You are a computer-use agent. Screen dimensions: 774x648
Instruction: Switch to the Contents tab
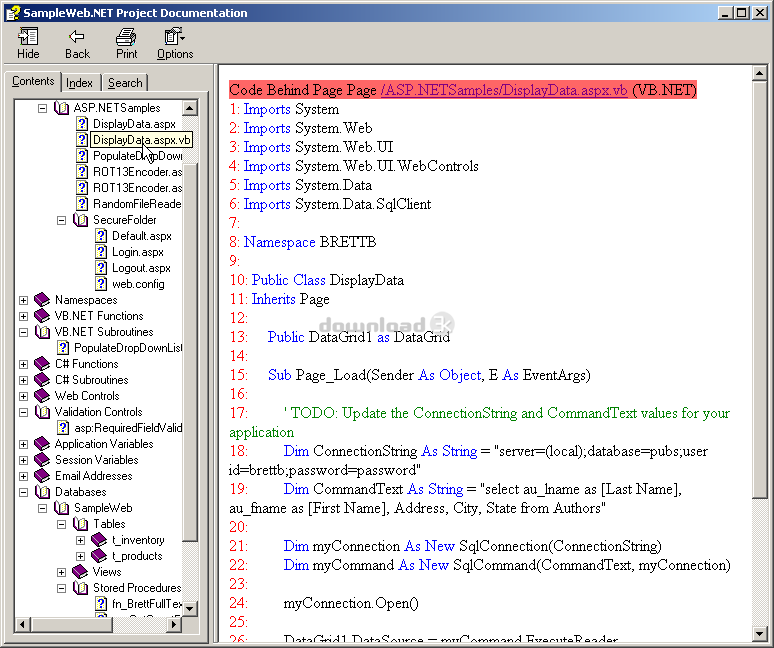33,81
